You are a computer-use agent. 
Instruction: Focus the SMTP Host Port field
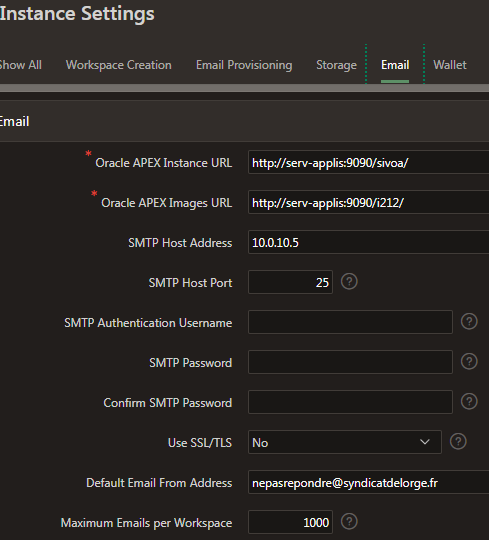[290, 282]
